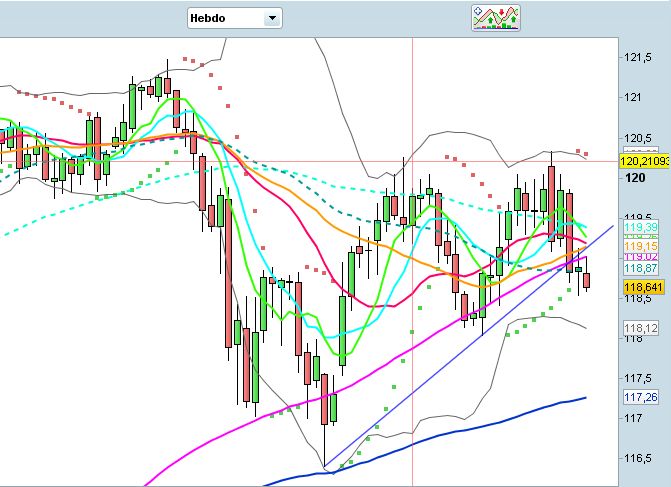Open the chart indicators and signals icon

pyautogui.click(x=497, y=17)
